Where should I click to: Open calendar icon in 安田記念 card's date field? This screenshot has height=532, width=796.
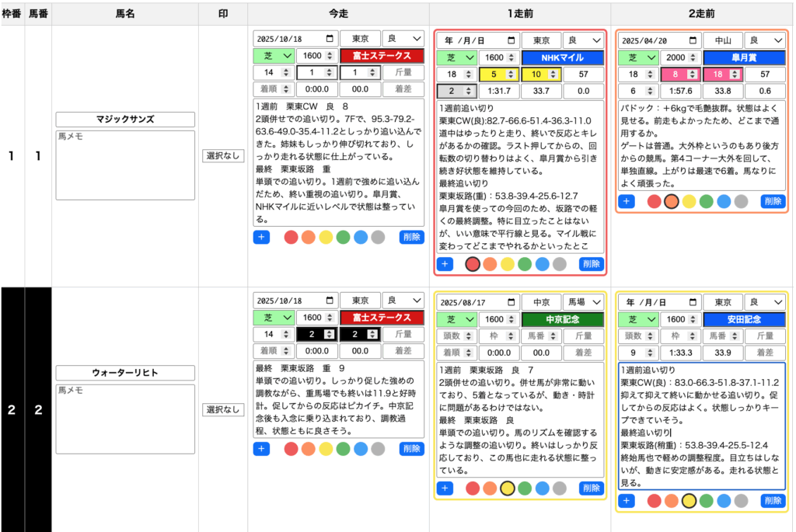(x=693, y=301)
